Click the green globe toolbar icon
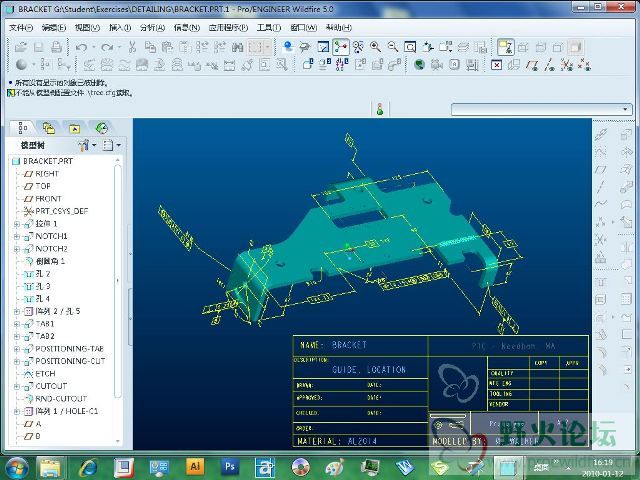Image resolution: width=640 pixels, height=480 pixels. pos(419,64)
